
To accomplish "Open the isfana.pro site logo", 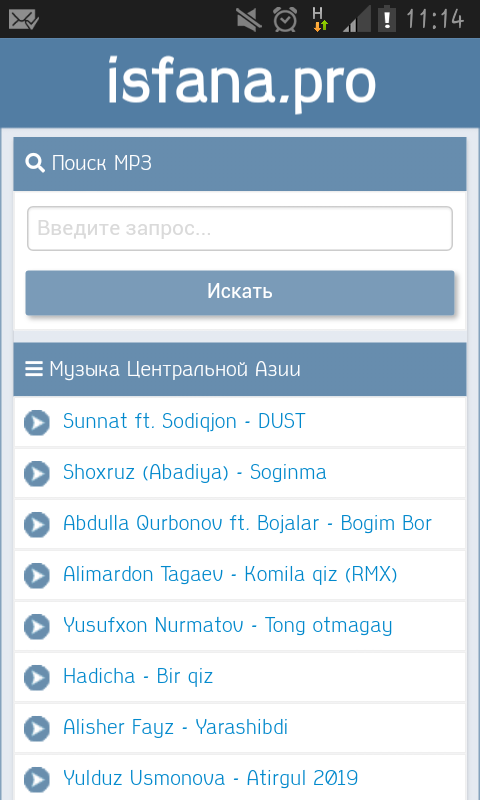I will click(x=241, y=82).
